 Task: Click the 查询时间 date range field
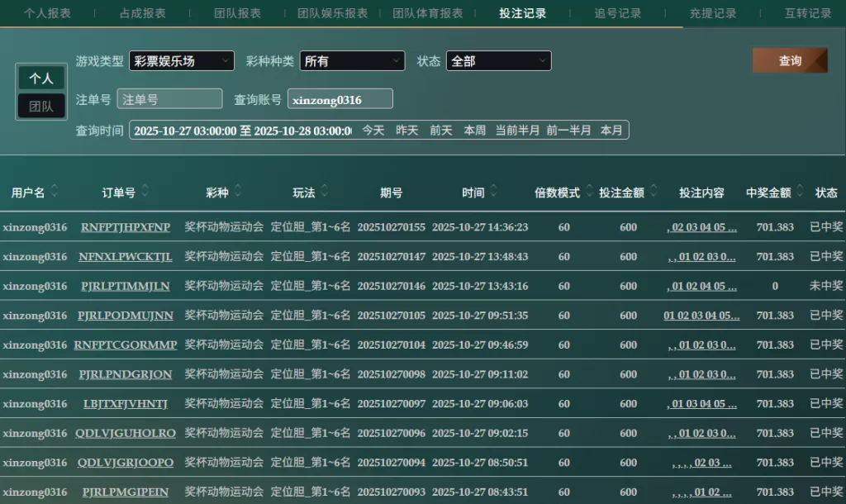(241, 131)
